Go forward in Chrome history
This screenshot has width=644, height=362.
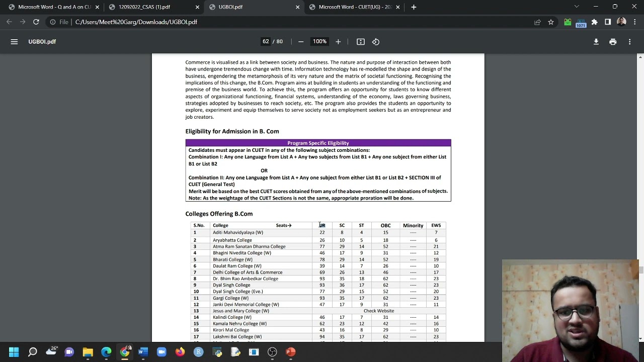point(23,22)
